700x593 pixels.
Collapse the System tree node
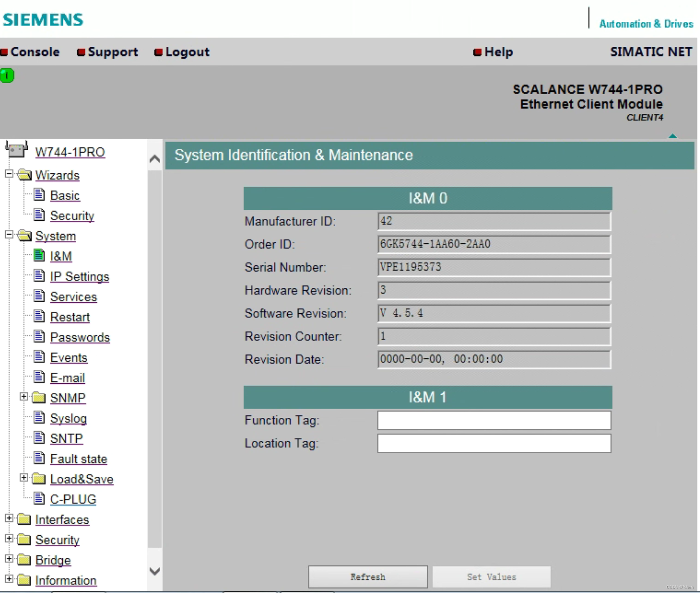(x=9, y=234)
